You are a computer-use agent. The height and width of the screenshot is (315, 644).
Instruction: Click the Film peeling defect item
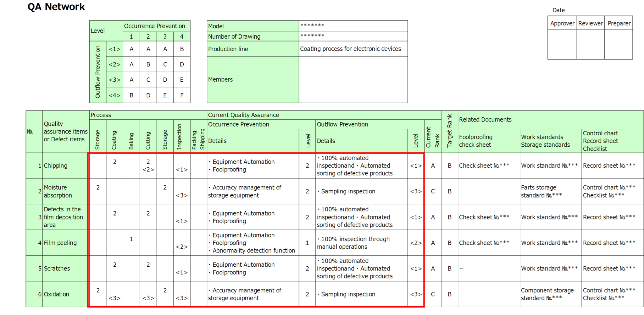[x=65, y=243]
